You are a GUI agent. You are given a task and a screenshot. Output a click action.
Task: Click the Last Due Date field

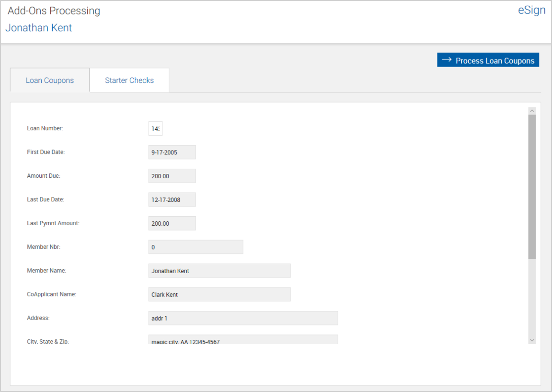pos(172,199)
